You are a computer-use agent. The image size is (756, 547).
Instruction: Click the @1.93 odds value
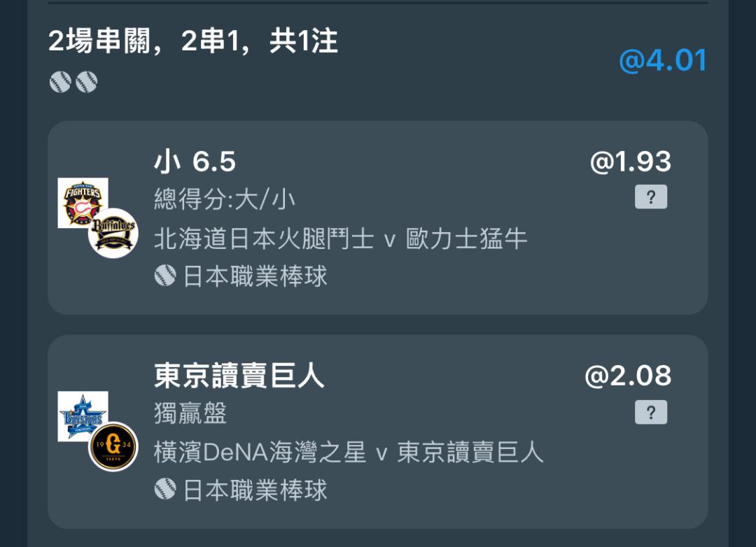point(631,162)
